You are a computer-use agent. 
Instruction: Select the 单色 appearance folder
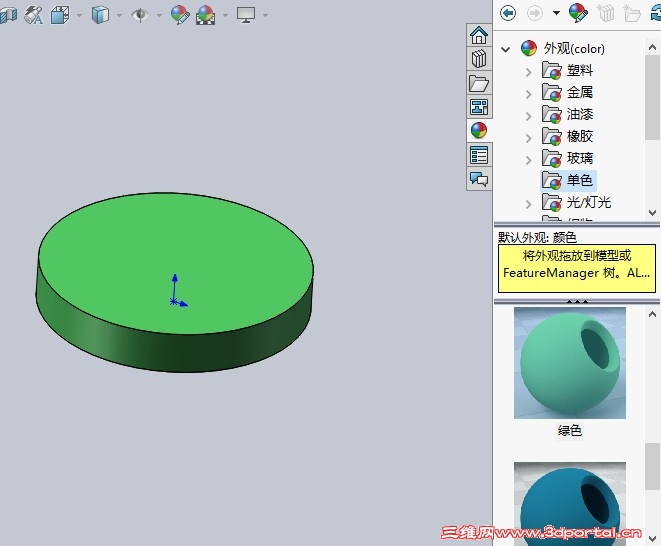click(x=567, y=180)
